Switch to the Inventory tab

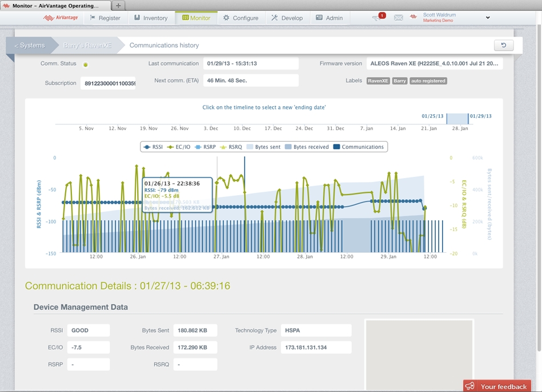tap(151, 18)
